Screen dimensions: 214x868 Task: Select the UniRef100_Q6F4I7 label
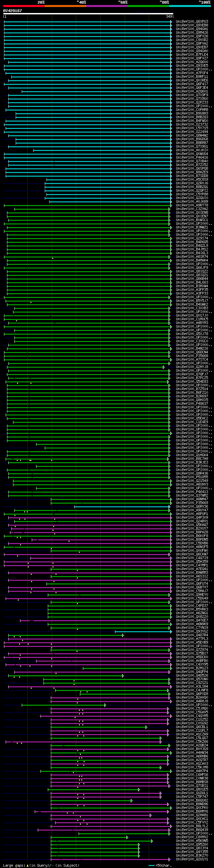click(x=192, y=84)
